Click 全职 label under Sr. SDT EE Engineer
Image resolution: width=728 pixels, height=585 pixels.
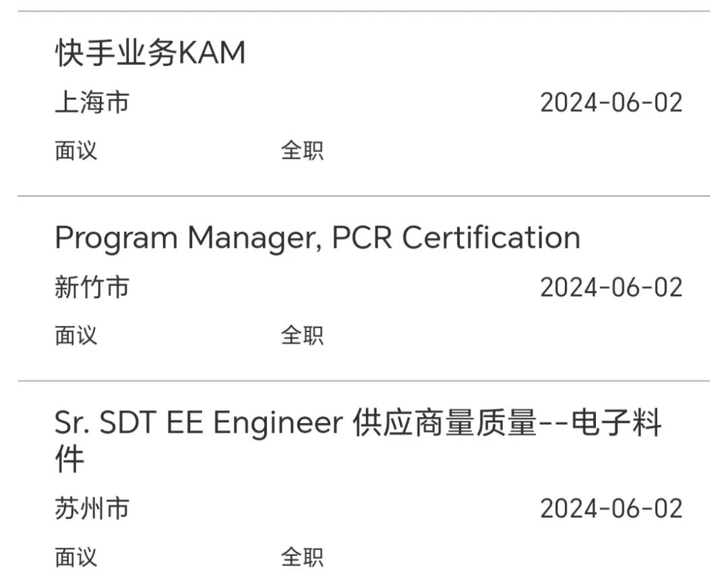pyautogui.click(x=302, y=557)
